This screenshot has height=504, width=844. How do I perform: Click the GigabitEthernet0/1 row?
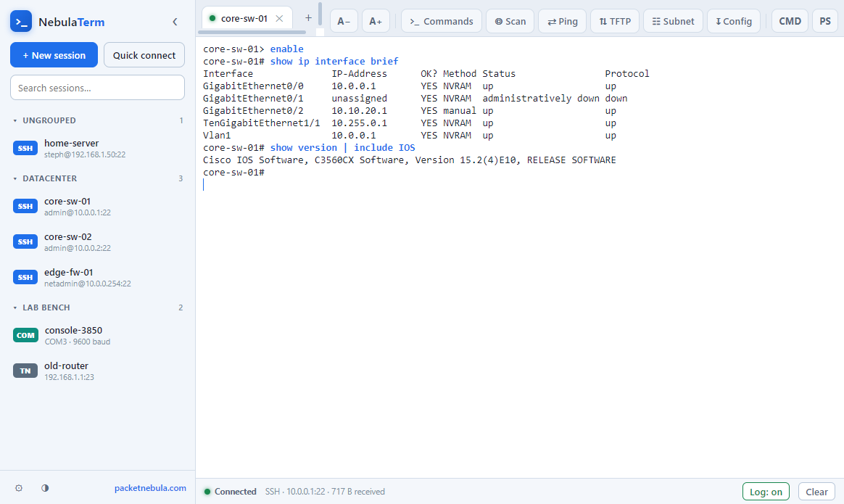click(415, 99)
